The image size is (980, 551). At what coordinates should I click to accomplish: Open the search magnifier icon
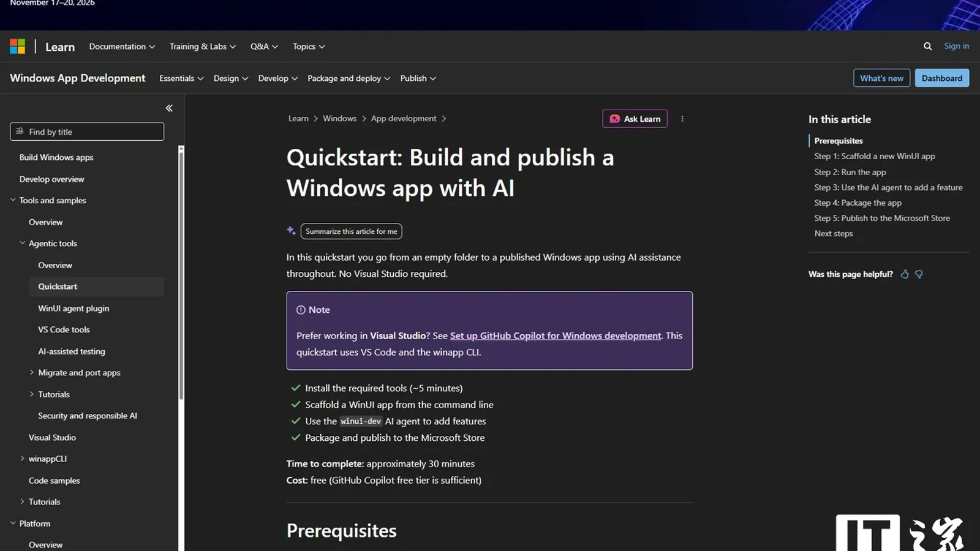coord(927,47)
